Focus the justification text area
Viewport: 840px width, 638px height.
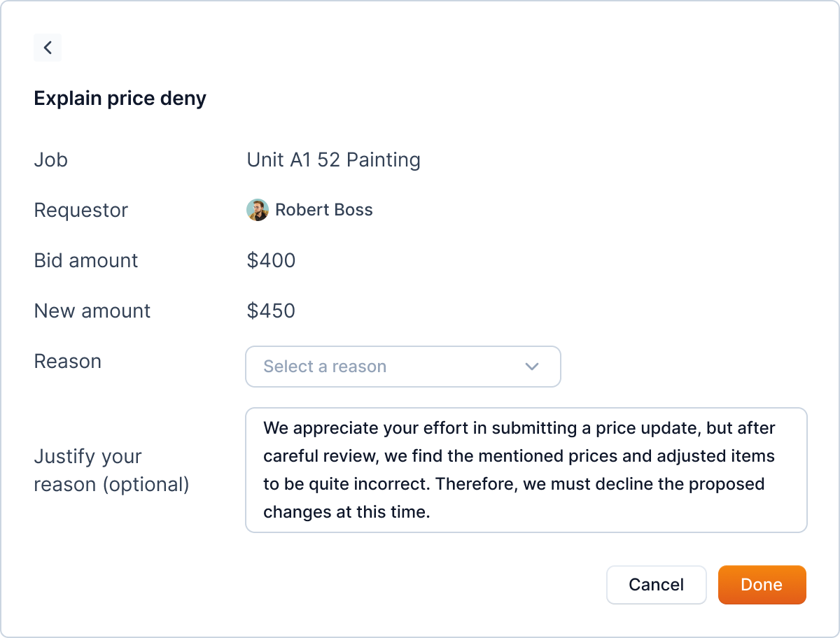coord(525,470)
